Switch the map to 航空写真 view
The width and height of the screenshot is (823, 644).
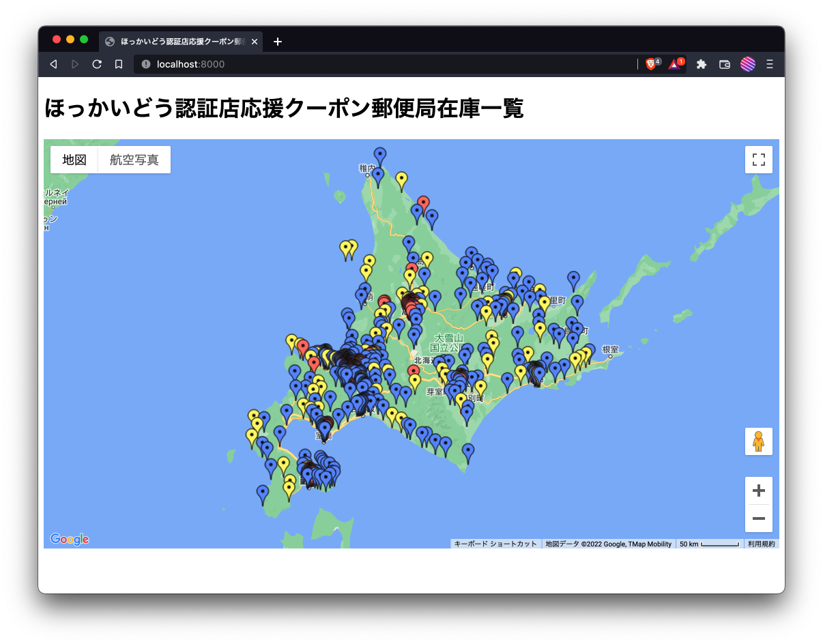point(134,159)
